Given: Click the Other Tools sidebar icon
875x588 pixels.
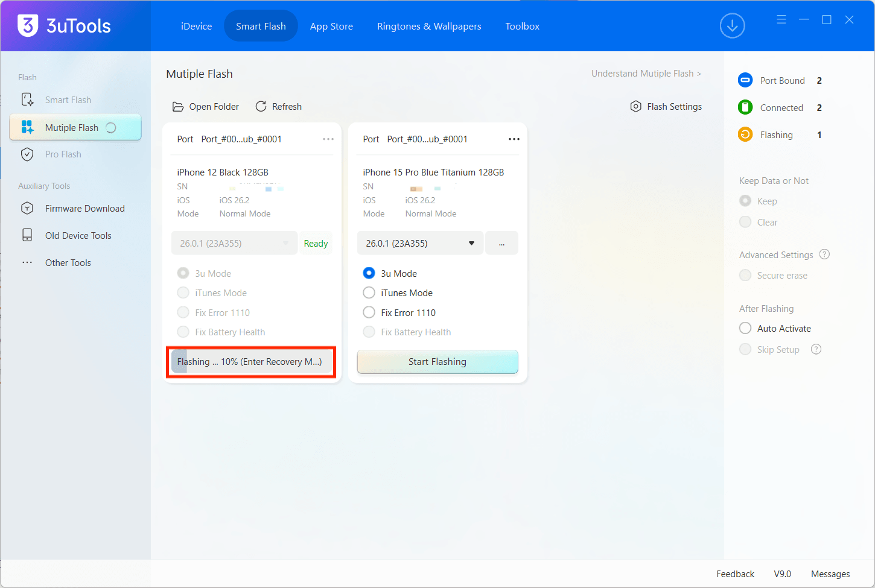Looking at the screenshot, I should [x=27, y=262].
